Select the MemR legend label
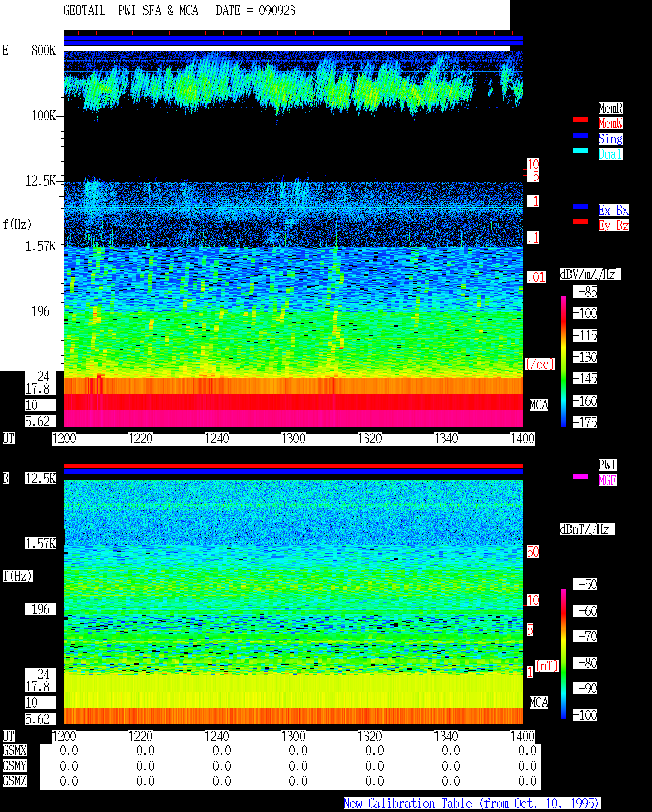 (x=610, y=108)
